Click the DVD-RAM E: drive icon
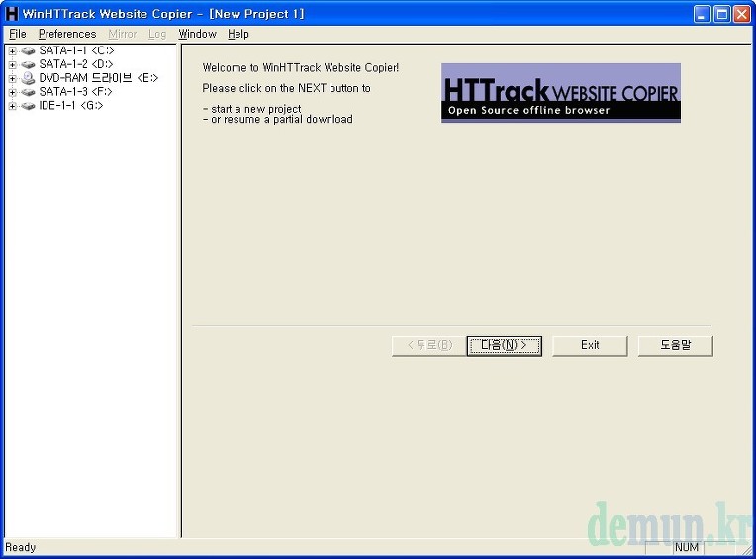 pyautogui.click(x=28, y=78)
